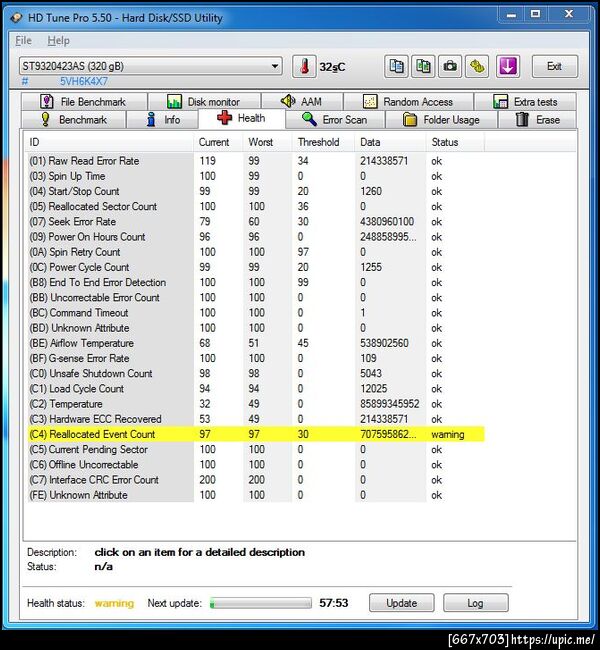This screenshot has width=600, height=650.
Task: Select the (C0) Unsafe Shutdown Count row
Action: click(256, 374)
